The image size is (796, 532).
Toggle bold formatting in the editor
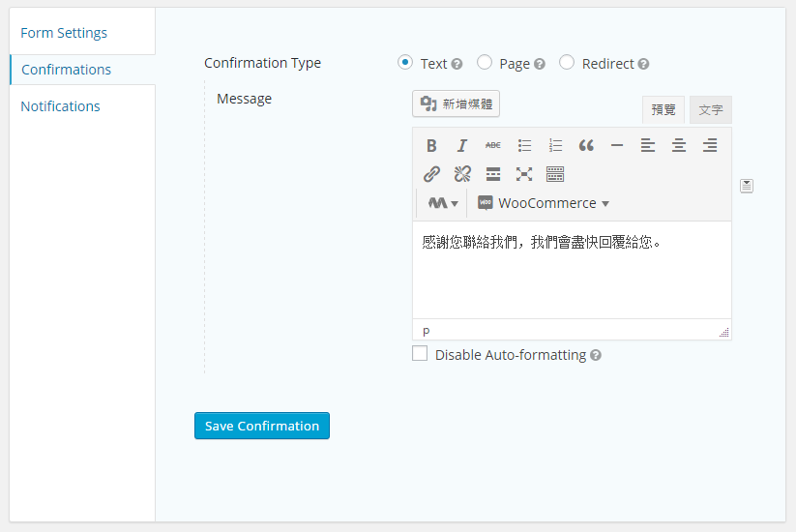tap(431, 146)
